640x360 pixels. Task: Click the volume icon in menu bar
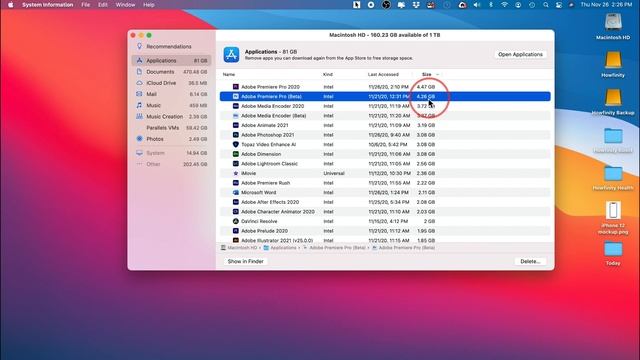(x=476, y=5)
